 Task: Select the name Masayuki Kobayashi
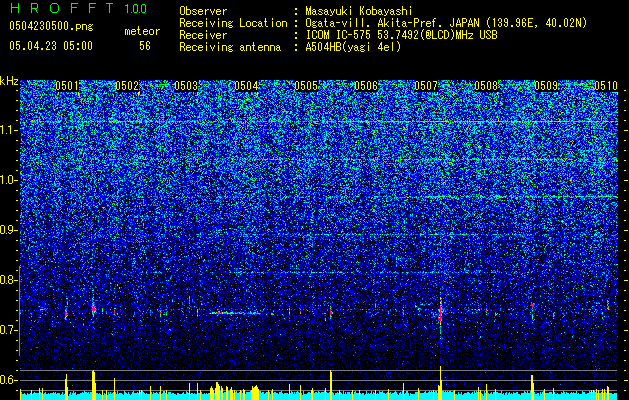[359, 11]
